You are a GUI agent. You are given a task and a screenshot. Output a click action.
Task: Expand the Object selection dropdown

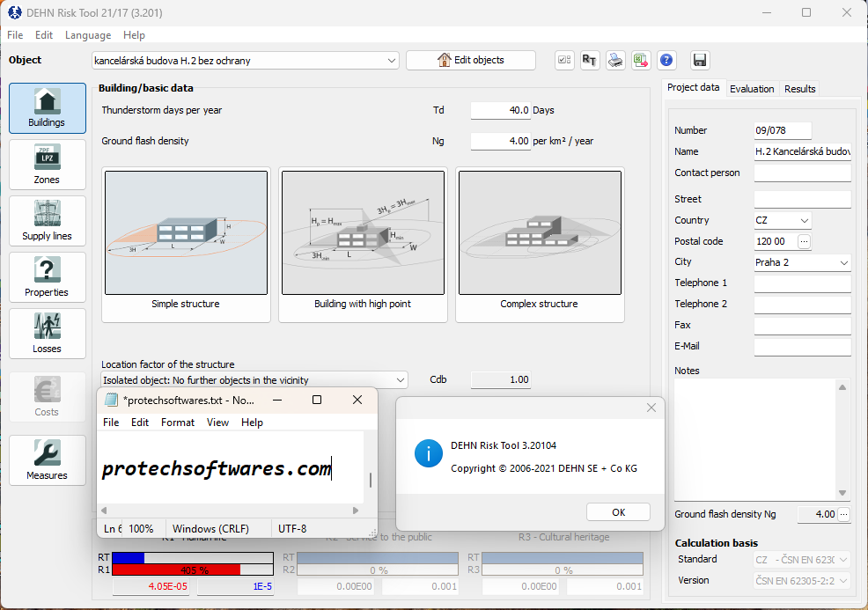(x=392, y=61)
